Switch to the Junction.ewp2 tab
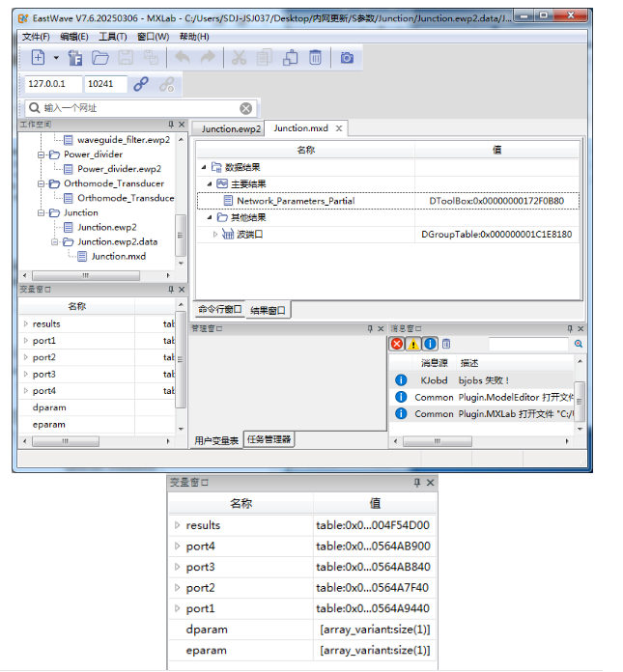This screenshot has width=623, height=672. click(231, 128)
